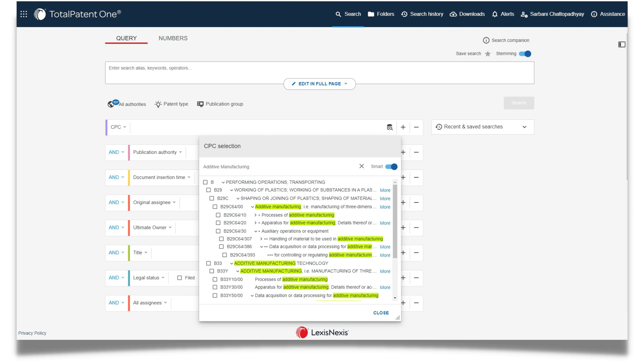Open the Legal status field dropdown

[x=149, y=278]
